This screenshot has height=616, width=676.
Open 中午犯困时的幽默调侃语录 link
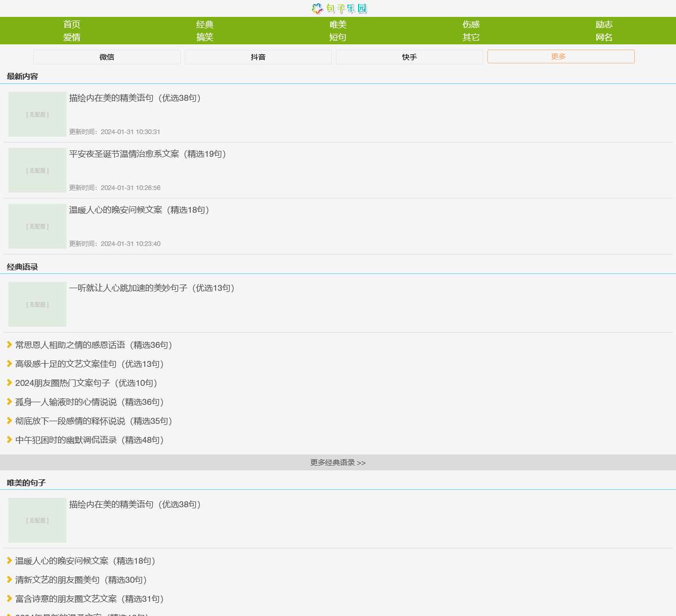click(x=89, y=440)
